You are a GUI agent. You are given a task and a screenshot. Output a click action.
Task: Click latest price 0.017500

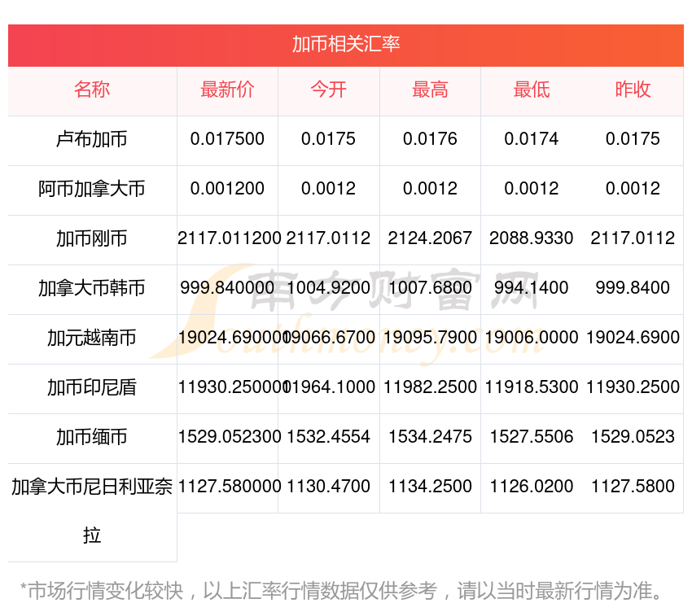[227, 139]
